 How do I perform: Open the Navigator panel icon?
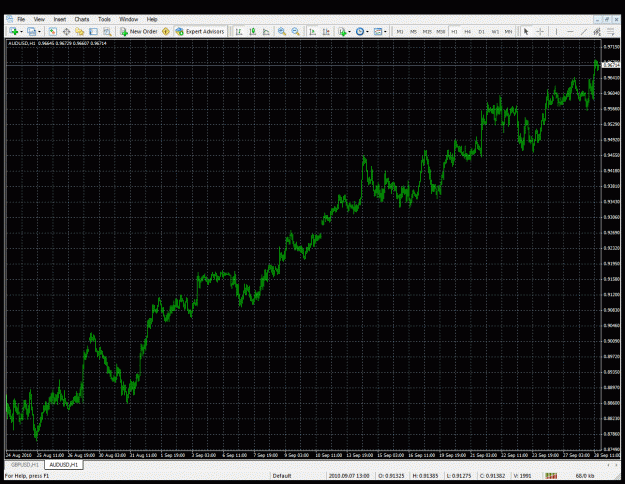pyautogui.click(x=80, y=31)
